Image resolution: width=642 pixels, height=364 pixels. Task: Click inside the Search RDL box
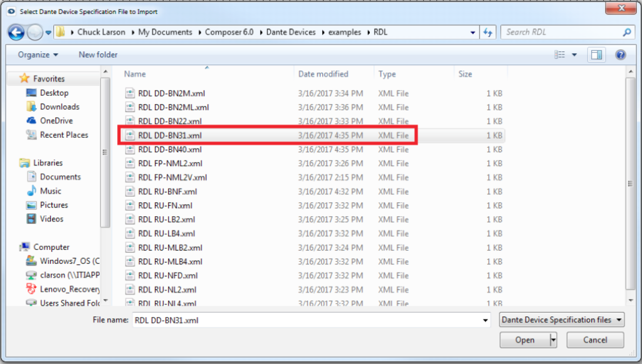click(564, 32)
